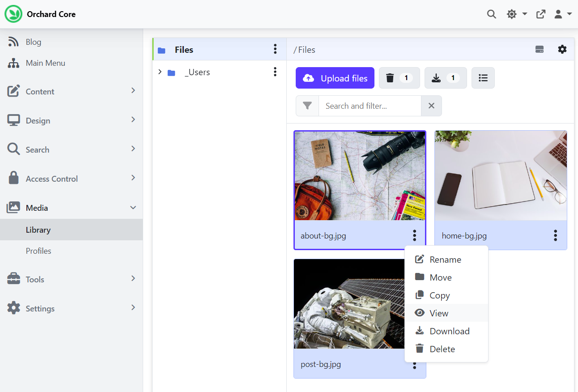Open the external site link icon
Image resolution: width=578 pixels, height=392 pixels.
541,14
